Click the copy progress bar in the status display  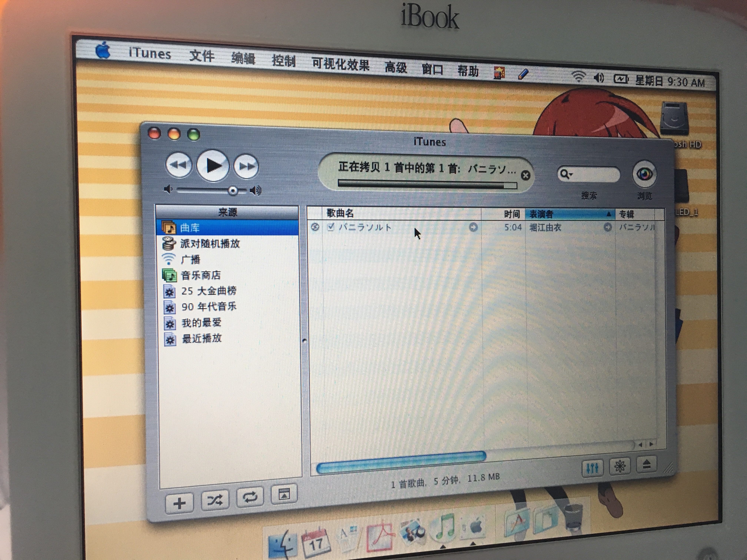click(x=427, y=184)
